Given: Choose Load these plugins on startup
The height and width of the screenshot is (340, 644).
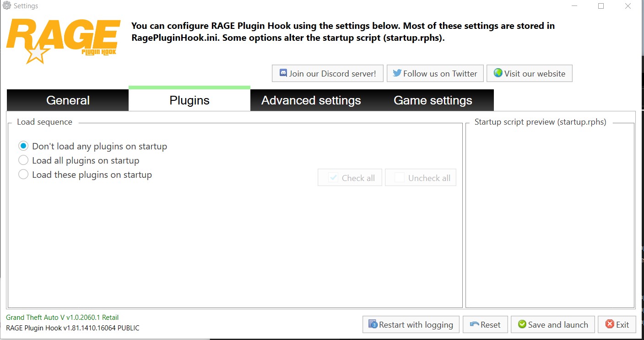Looking at the screenshot, I should click(x=23, y=175).
